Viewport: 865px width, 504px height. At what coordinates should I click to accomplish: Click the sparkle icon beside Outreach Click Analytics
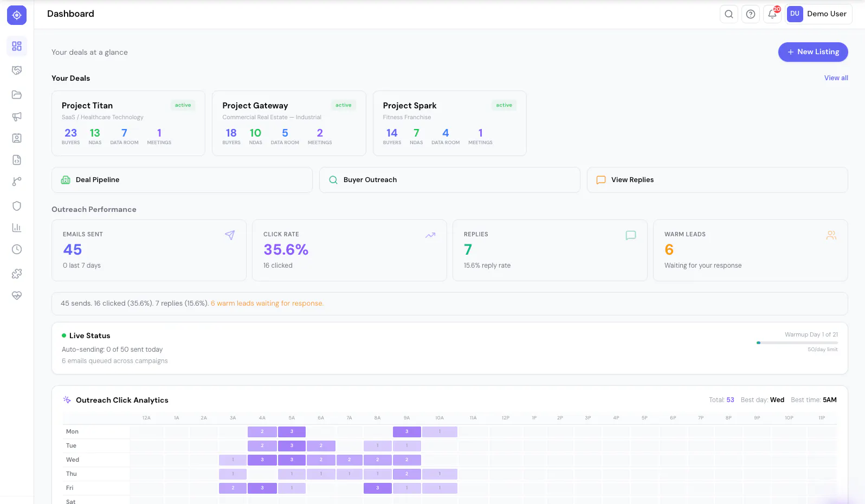click(x=67, y=400)
